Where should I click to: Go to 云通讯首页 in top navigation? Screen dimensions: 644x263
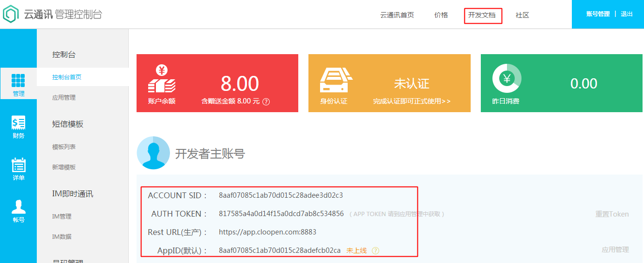397,15
